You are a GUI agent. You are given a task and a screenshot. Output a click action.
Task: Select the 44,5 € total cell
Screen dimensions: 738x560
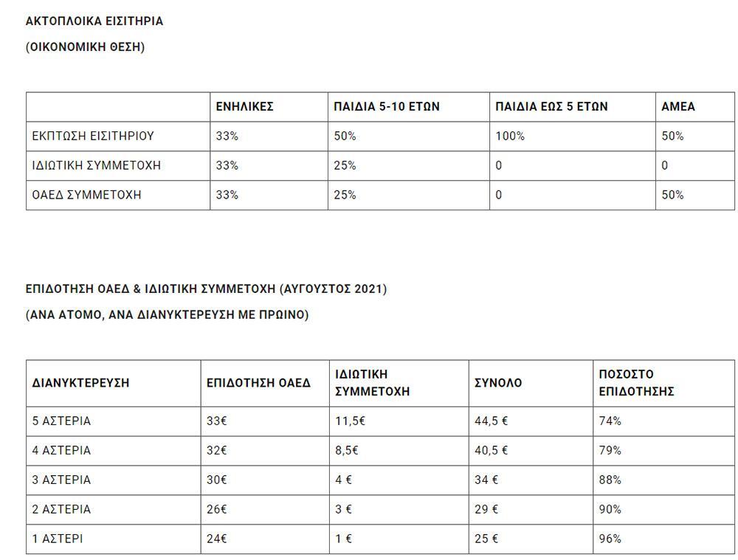[491, 421]
